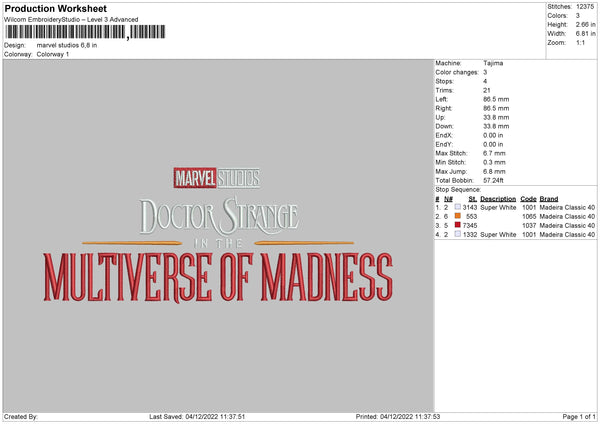This screenshot has width=600, height=424.
Task: Click the Production Worksheet title
Action: pos(47,7)
